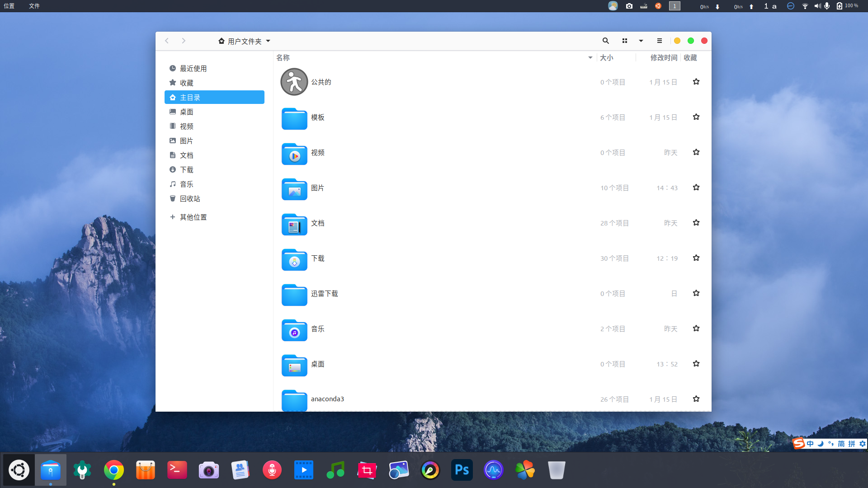Open the hamburger menu in the file manager

point(660,41)
